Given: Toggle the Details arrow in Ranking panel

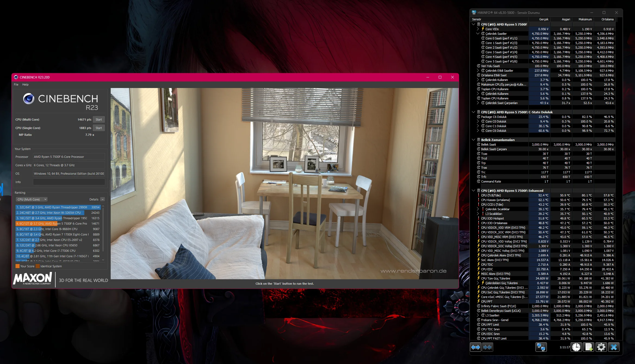Looking at the screenshot, I should (103, 199).
